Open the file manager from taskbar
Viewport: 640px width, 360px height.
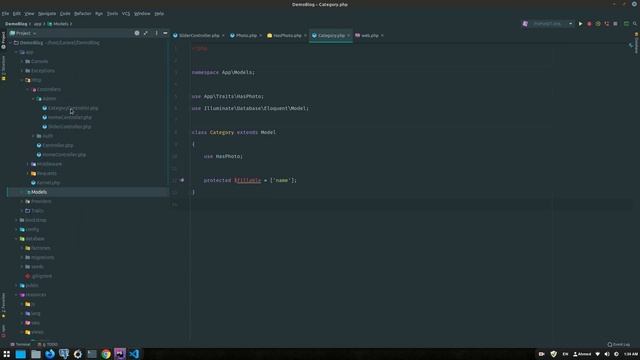coord(36,354)
